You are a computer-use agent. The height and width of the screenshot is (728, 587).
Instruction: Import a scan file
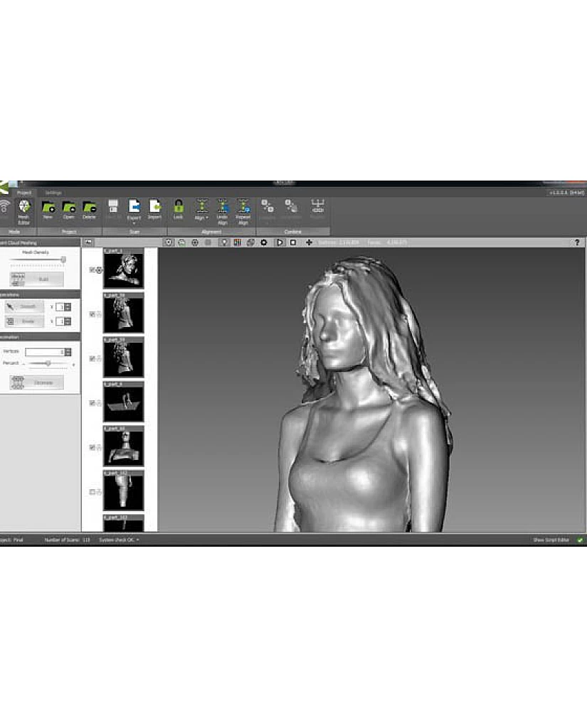click(x=154, y=208)
